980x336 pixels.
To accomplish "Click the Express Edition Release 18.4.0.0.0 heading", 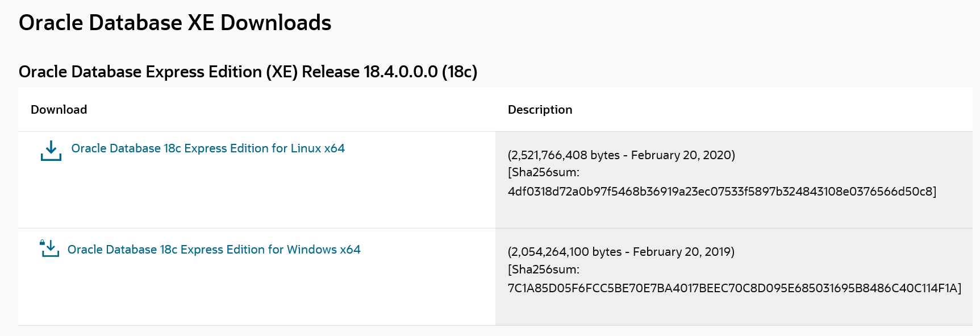I will (248, 72).
